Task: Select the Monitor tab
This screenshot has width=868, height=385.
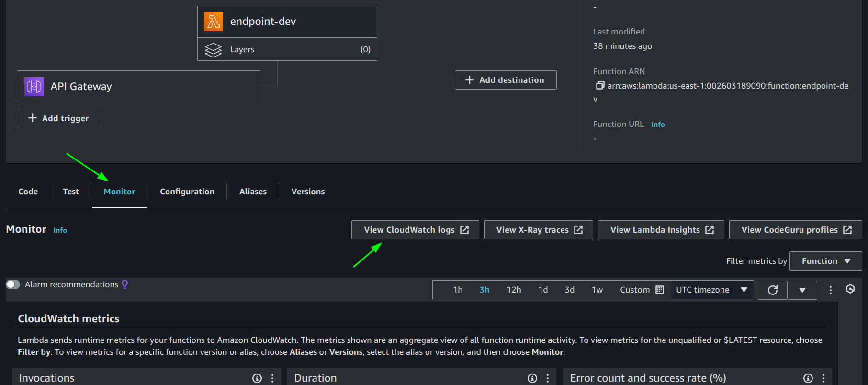Action: coord(119,192)
